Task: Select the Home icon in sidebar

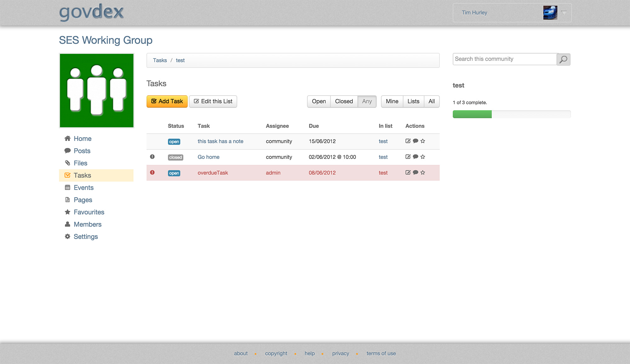Action: click(67, 138)
